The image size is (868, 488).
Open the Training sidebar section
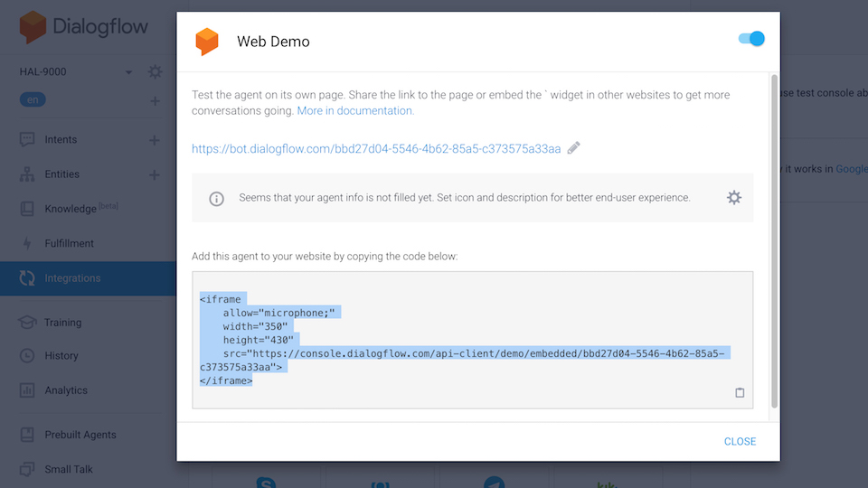tap(62, 323)
